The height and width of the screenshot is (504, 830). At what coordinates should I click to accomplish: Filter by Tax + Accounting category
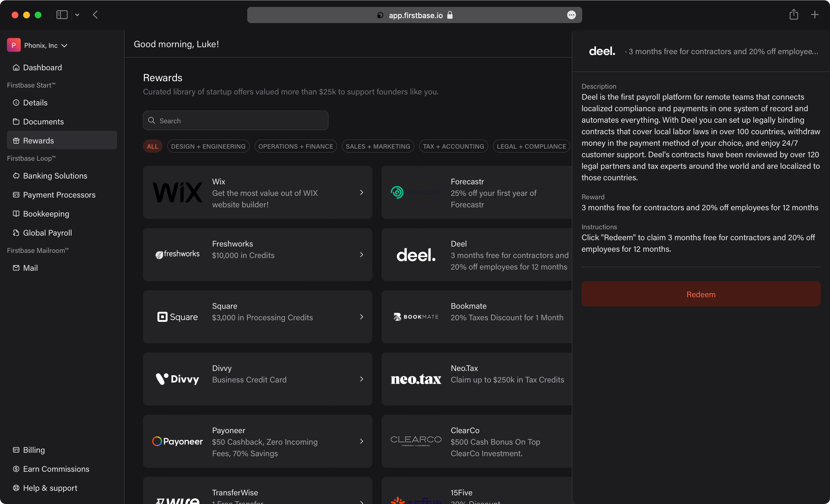click(453, 147)
